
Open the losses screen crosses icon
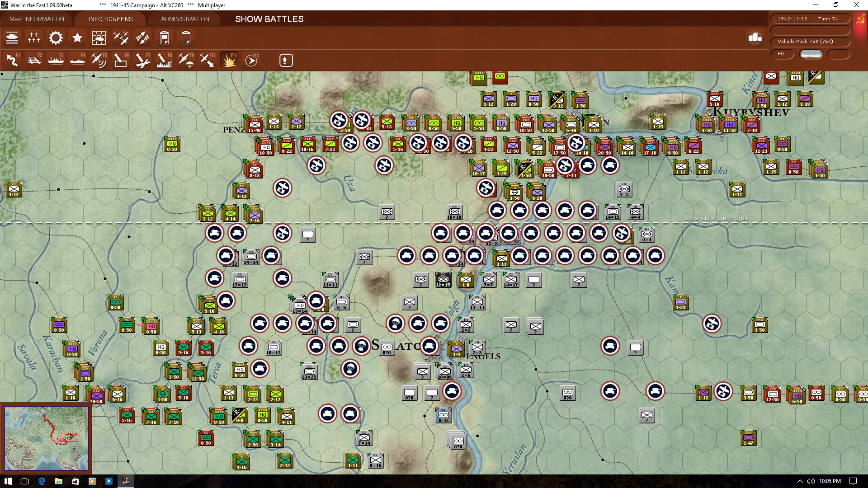34,38
